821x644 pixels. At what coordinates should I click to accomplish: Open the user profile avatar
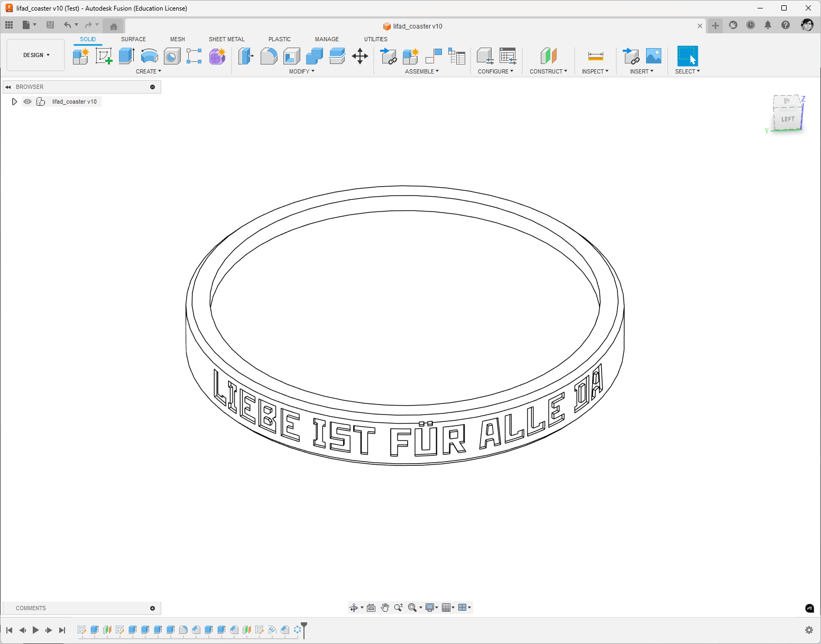click(807, 25)
